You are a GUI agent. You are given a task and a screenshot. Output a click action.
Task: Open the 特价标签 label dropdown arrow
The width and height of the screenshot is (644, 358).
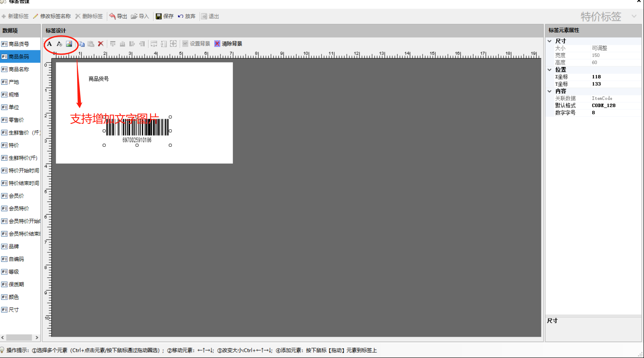634,17
